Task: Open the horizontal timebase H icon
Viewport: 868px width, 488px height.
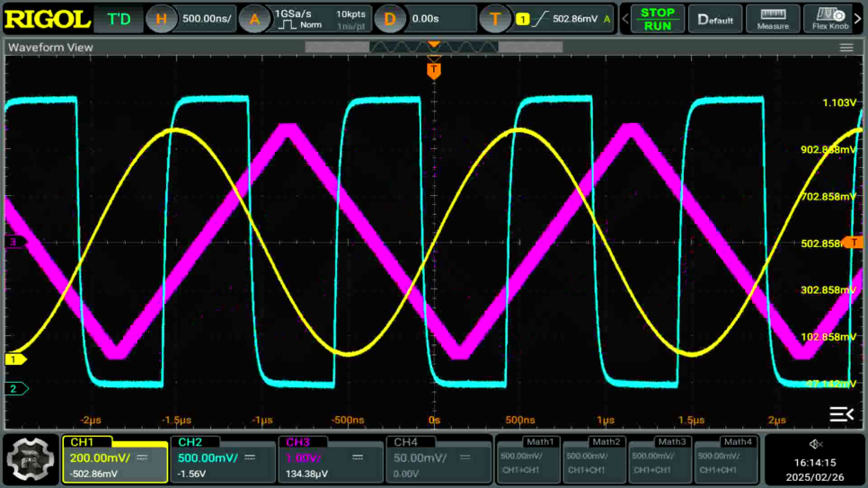Action: click(x=161, y=19)
